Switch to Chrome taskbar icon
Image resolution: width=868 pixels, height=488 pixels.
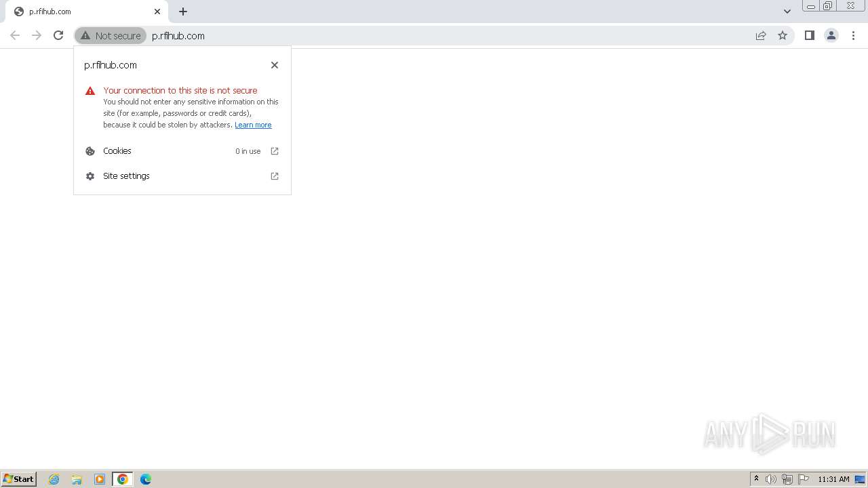tap(123, 479)
